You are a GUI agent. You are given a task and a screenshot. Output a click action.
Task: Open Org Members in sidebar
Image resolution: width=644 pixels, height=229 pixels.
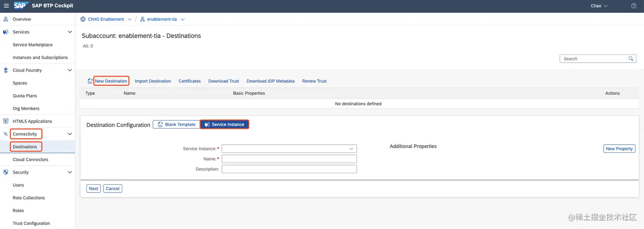tap(26, 109)
